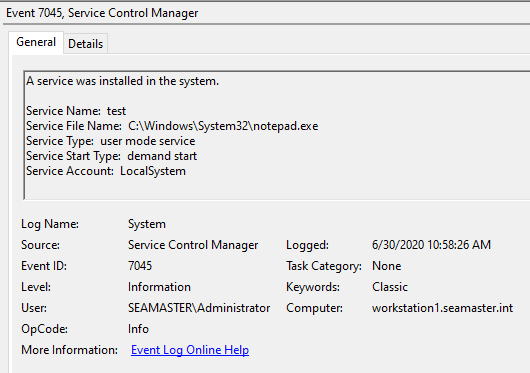Click the 'Service Name: test' line
The width and height of the screenshot is (530, 373).
(x=76, y=111)
